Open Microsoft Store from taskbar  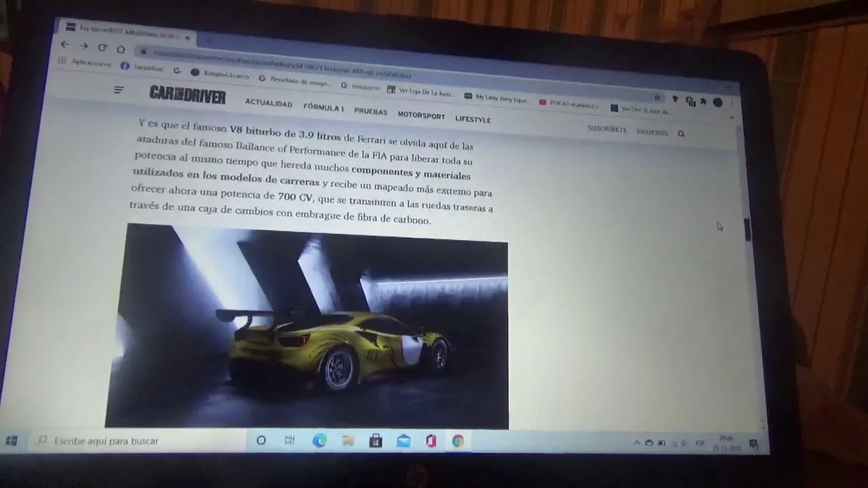(375, 441)
